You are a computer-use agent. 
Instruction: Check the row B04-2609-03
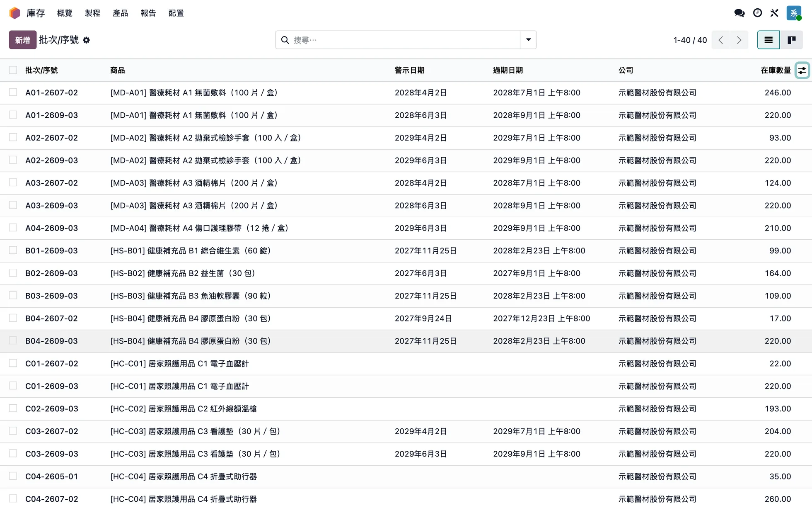13,340
